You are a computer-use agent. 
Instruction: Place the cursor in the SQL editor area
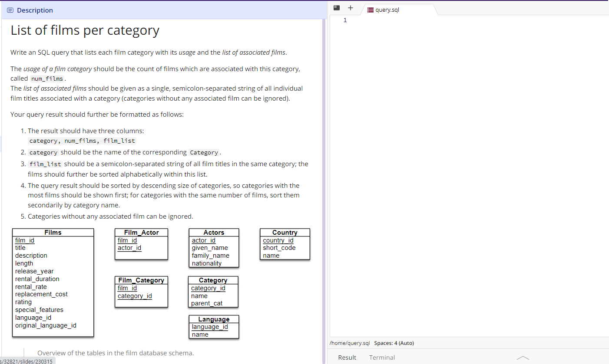(456, 130)
